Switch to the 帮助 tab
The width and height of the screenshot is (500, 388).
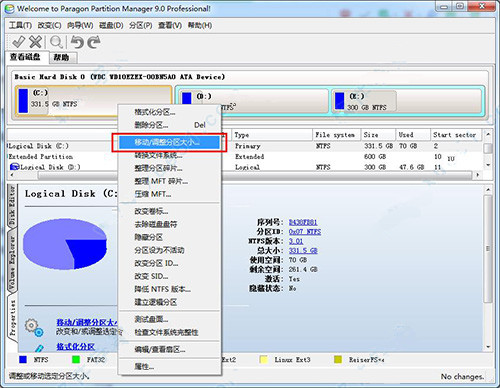click(x=62, y=58)
